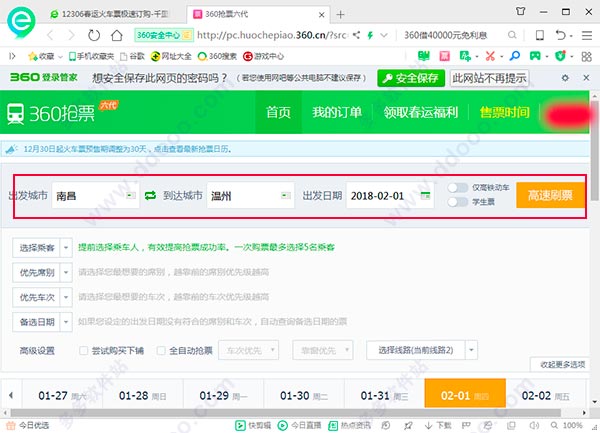Open the 12月30日 notice link
This screenshot has height=433, width=600.
127,149
